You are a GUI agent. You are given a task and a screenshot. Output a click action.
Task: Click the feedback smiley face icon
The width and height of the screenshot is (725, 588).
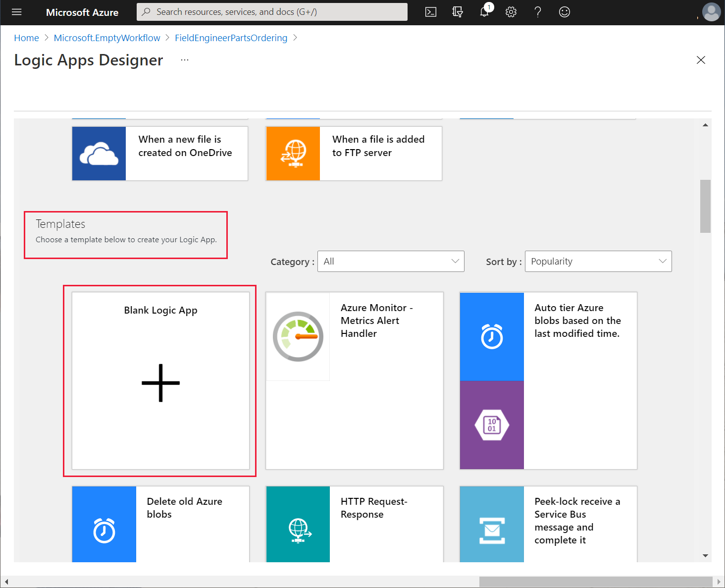565,12
